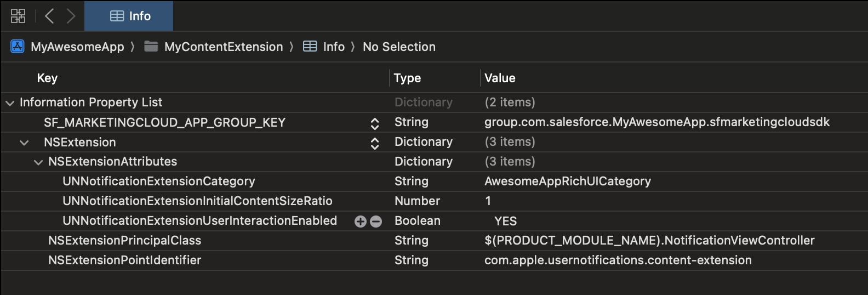
Task: Collapse the NSExtension dictionary
Action: click(x=24, y=143)
